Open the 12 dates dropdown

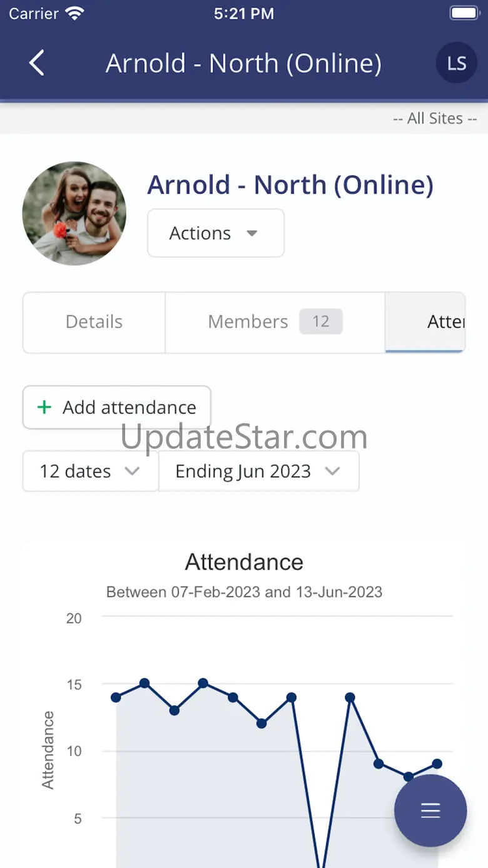click(90, 471)
